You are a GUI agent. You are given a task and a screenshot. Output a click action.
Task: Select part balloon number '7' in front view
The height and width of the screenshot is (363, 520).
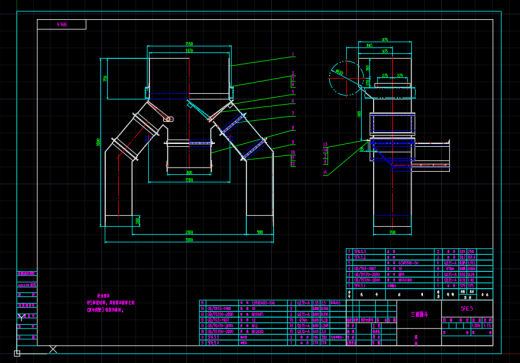[x=293, y=113]
